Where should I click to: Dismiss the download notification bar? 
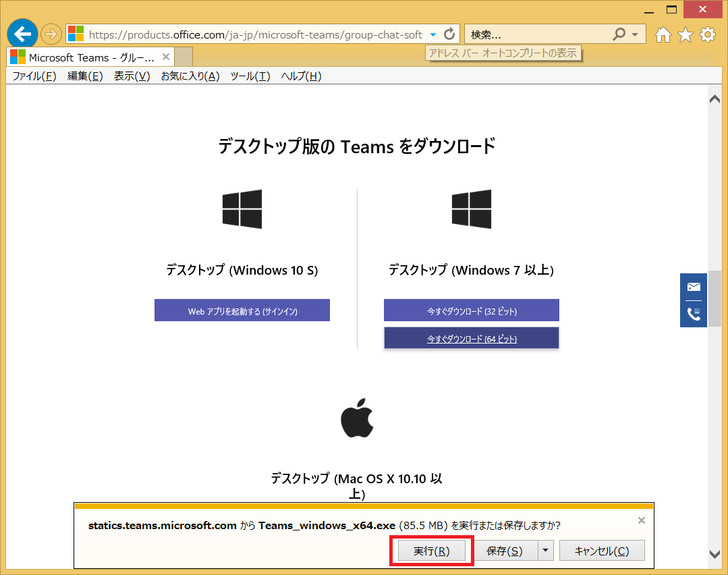coord(642,520)
